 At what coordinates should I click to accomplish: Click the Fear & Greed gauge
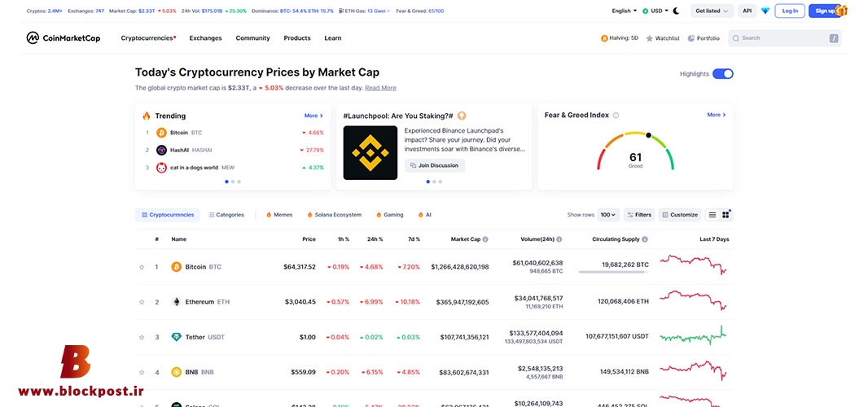tap(635, 150)
